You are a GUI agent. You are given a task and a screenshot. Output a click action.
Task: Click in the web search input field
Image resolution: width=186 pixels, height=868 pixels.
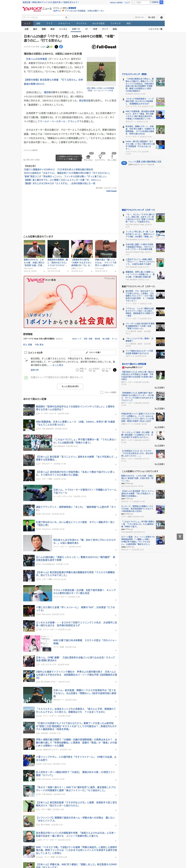(140, 2)
